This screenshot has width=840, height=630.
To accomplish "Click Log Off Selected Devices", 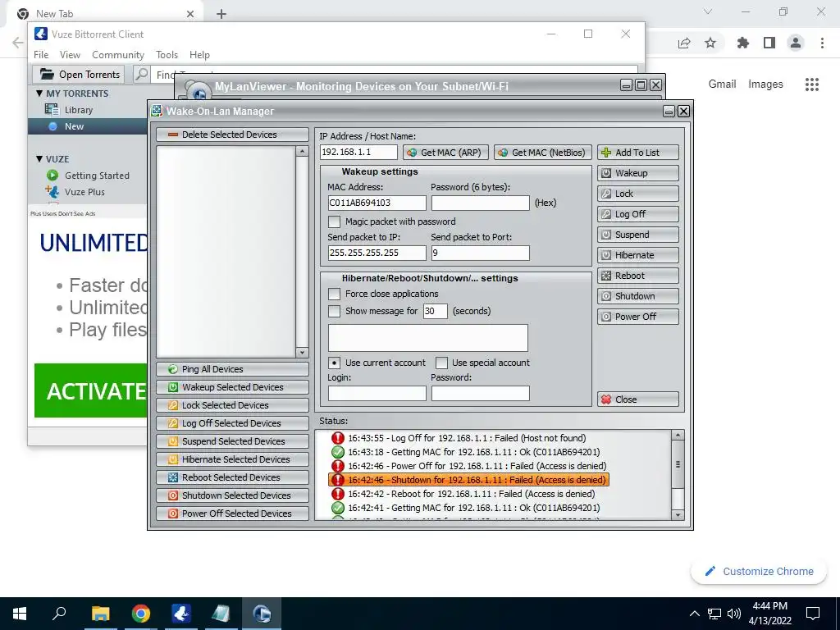I will coord(232,423).
